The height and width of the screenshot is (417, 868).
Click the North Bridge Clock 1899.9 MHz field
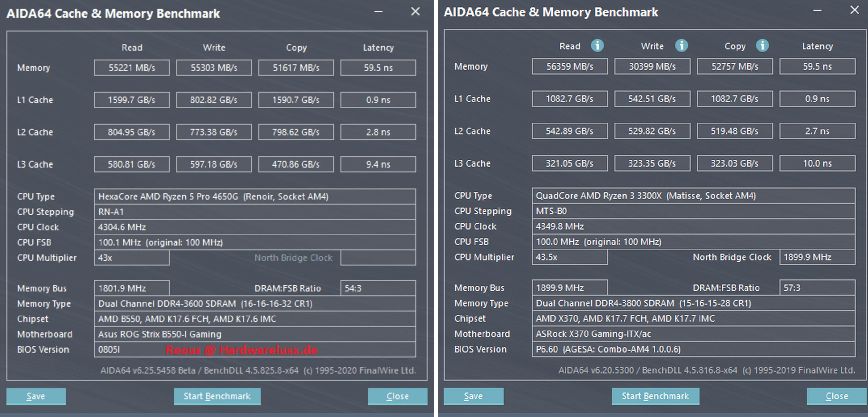pos(817,257)
